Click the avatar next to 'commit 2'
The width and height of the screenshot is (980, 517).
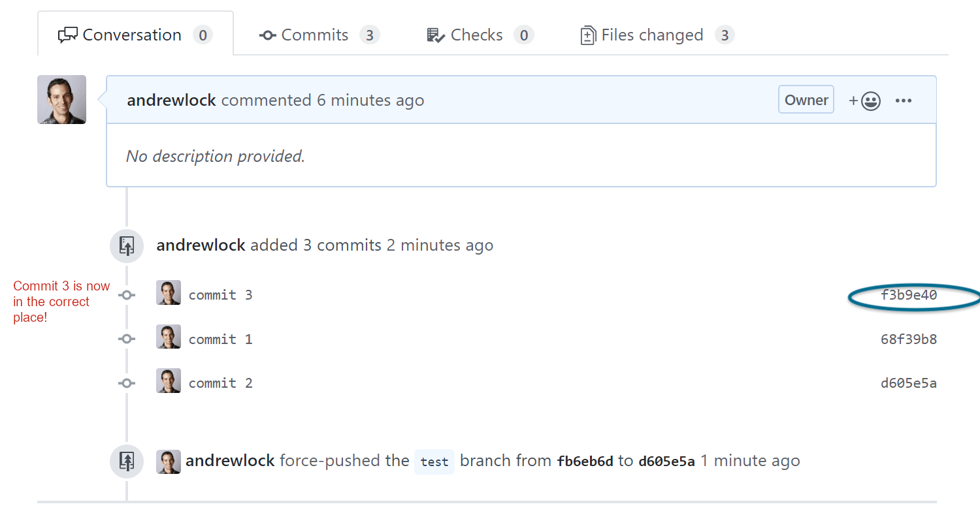pyautogui.click(x=169, y=383)
